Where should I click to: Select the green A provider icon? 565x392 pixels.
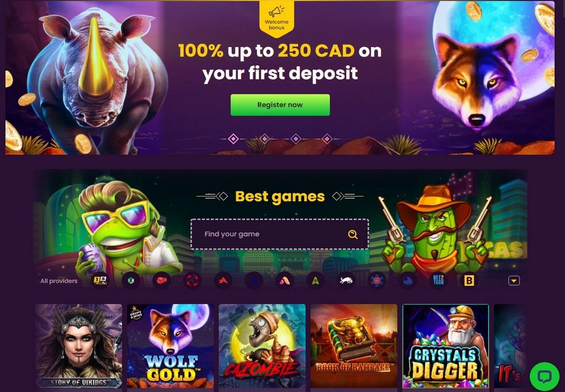pyautogui.click(x=315, y=281)
